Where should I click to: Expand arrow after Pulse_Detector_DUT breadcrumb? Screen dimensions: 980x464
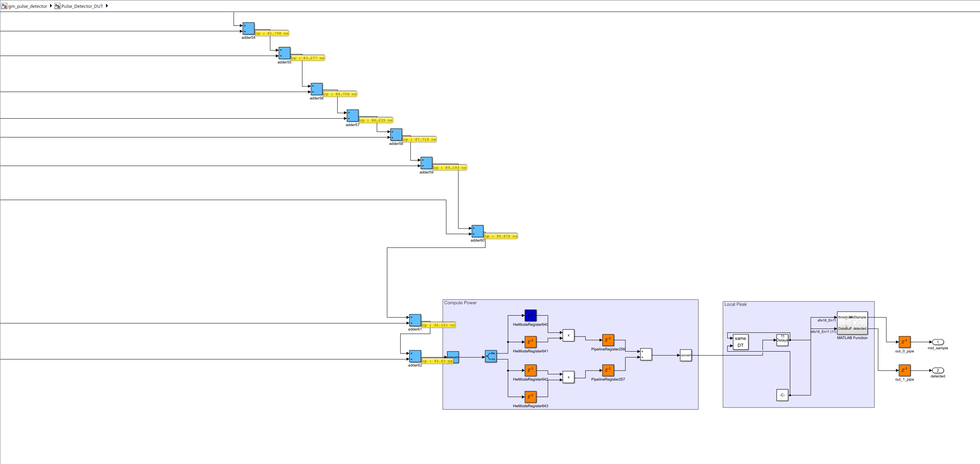click(107, 6)
